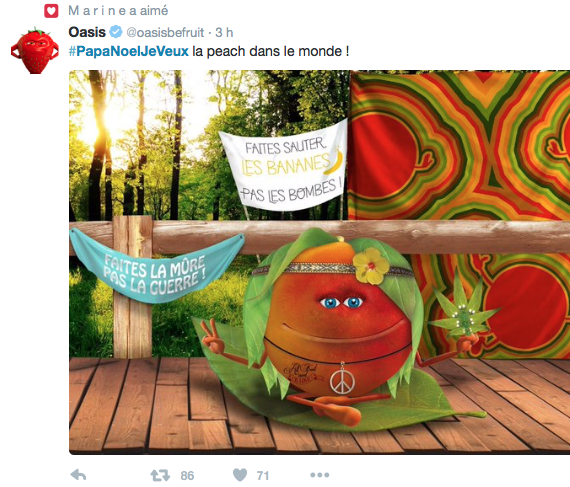Click the blue verified badge next to Oasis

pyautogui.click(x=116, y=32)
